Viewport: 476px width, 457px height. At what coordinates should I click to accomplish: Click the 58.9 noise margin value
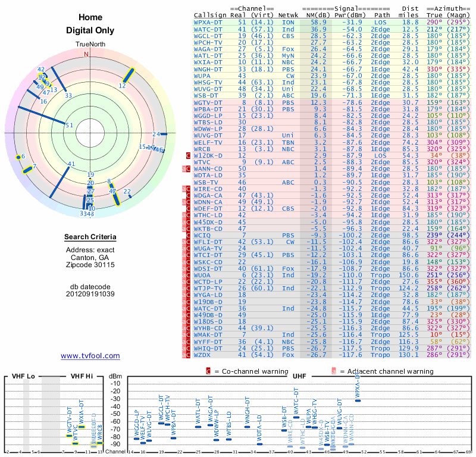pyautogui.click(x=318, y=23)
